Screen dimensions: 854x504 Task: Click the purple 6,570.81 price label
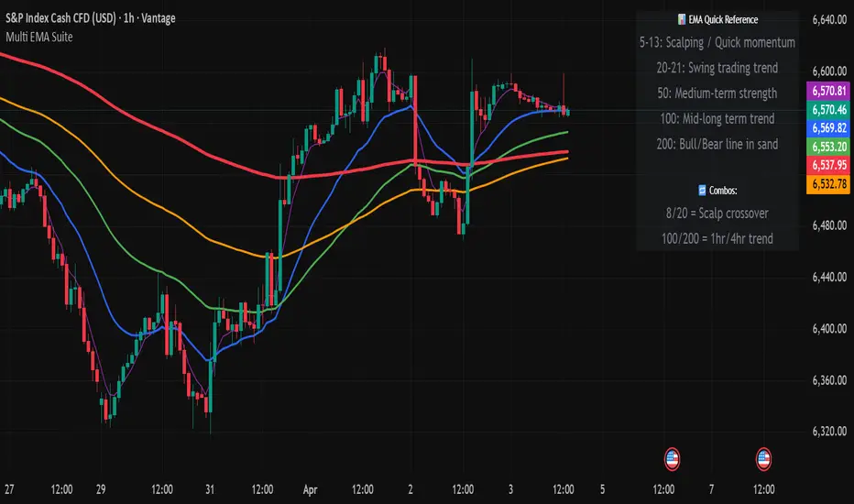tap(829, 91)
